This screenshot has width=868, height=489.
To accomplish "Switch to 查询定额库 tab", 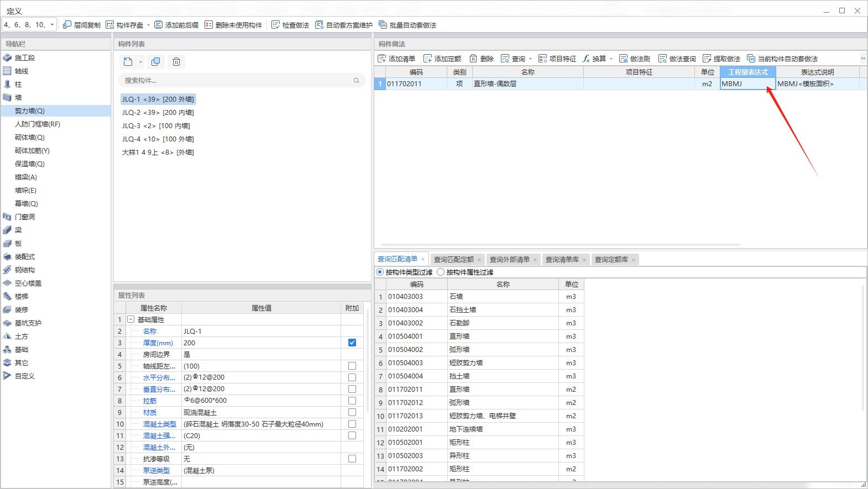I will click(611, 259).
